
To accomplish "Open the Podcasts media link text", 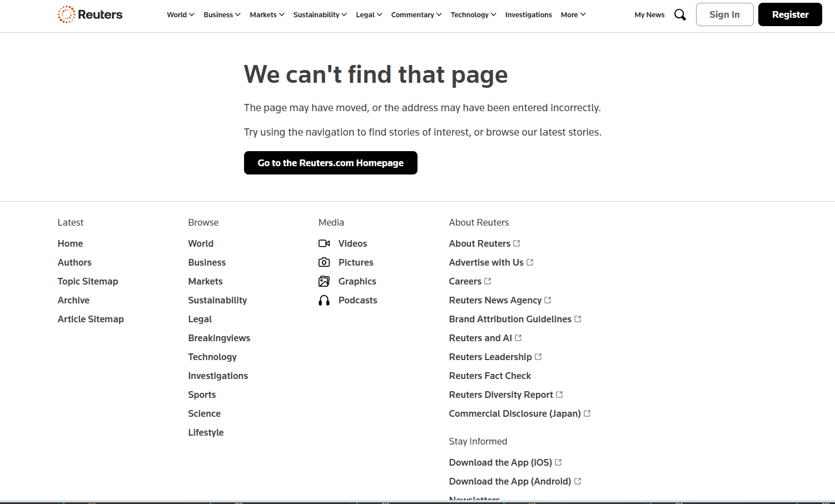I will 358,300.
